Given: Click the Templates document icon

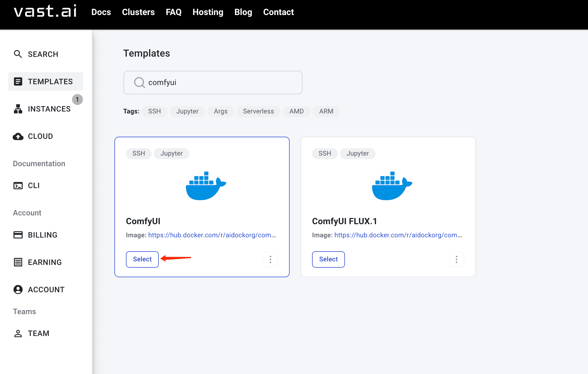Looking at the screenshot, I should coord(18,81).
